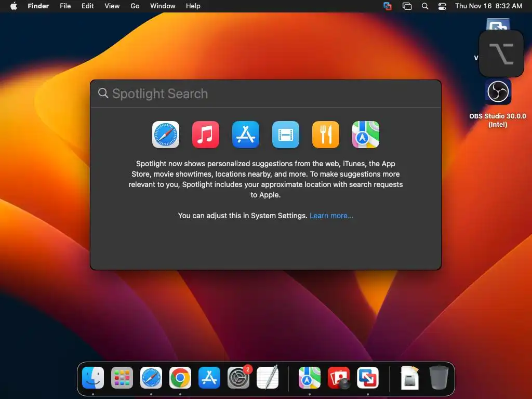
Task: Click the VMware Fusion menu bar icon
Action: pyautogui.click(x=388, y=6)
